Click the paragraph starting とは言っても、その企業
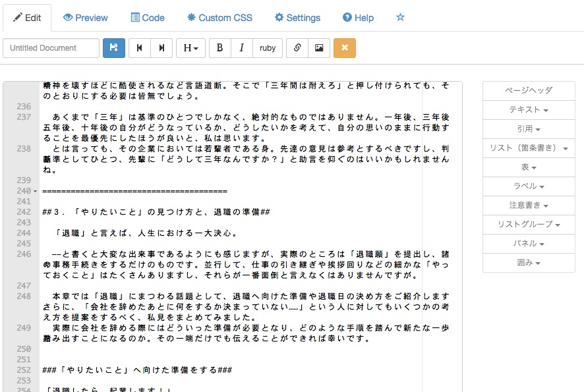The height and width of the screenshot is (392, 584). [246, 159]
